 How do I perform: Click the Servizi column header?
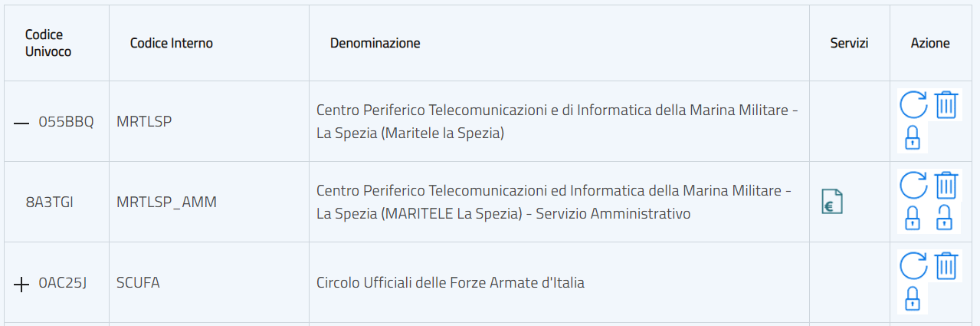(849, 43)
